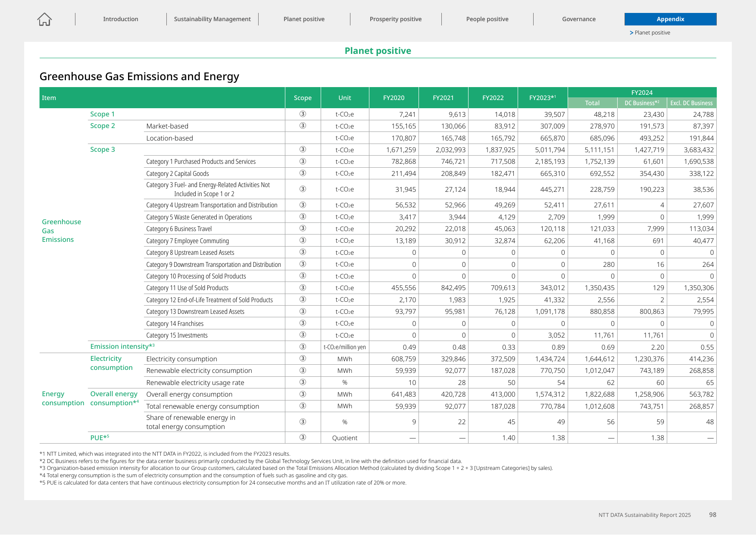The width and height of the screenshot is (756, 535).
Task: Select Category 11 Use of Sold Products
Action: pyautogui.click(x=187, y=288)
